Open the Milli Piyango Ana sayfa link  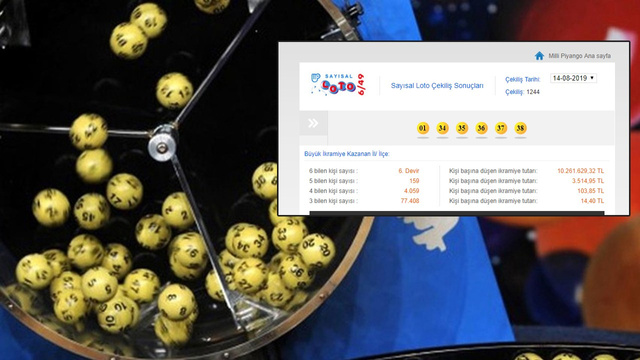(x=579, y=56)
